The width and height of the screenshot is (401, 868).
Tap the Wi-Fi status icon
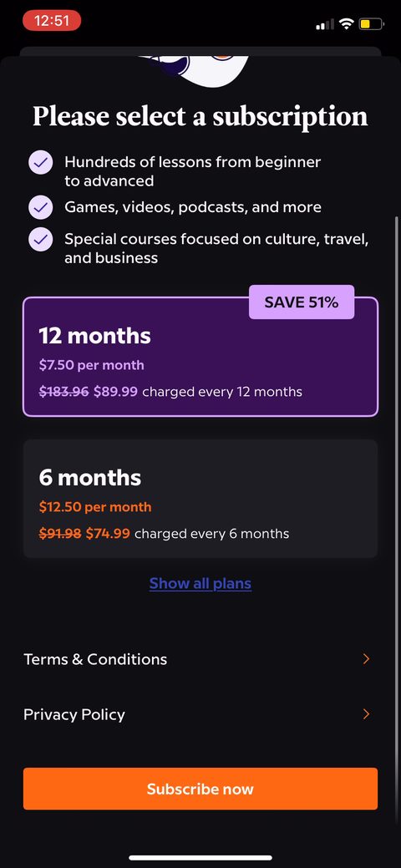tap(347, 23)
